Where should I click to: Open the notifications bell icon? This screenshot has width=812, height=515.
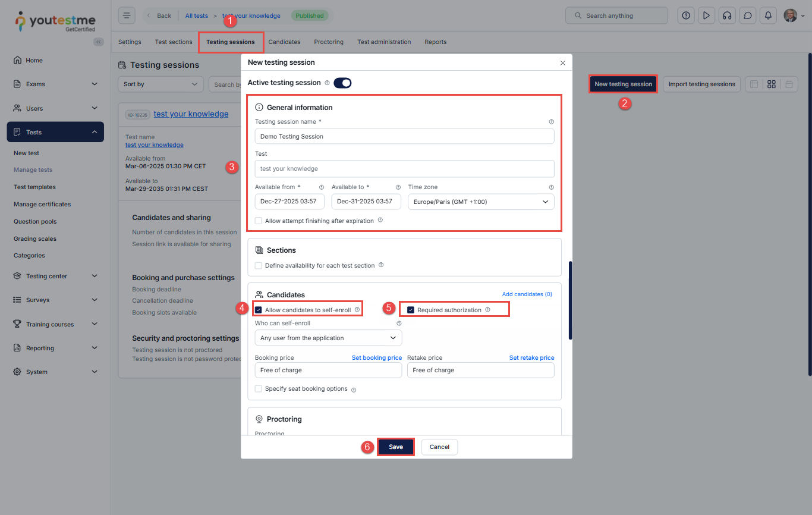click(769, 15)
